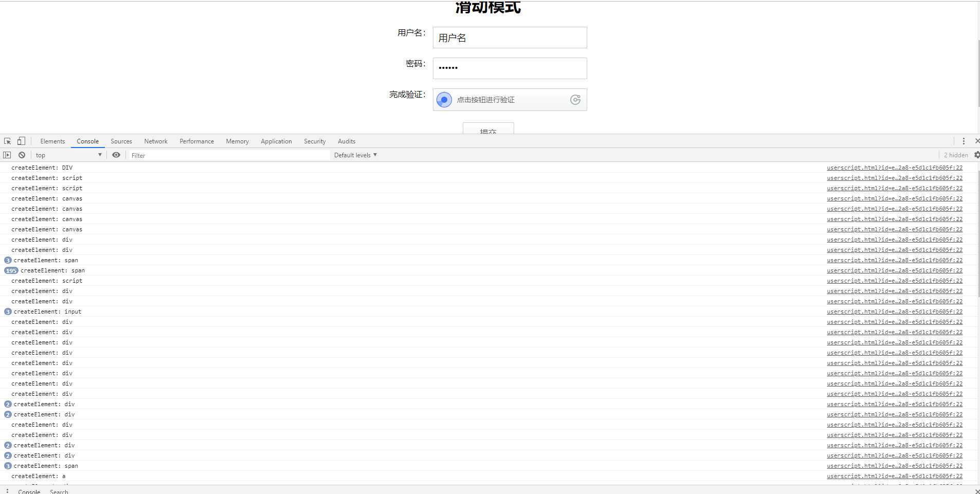Expand the Default levels dropdown
Image resolution: width=980 pixels, height=494 pixels.
tap(355, 155)
